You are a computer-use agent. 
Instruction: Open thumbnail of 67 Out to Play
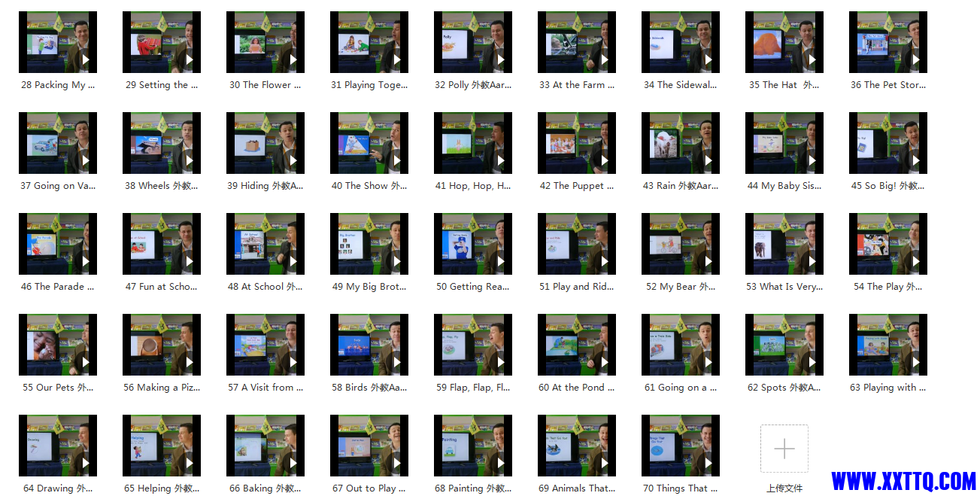[x=369, y=446]
